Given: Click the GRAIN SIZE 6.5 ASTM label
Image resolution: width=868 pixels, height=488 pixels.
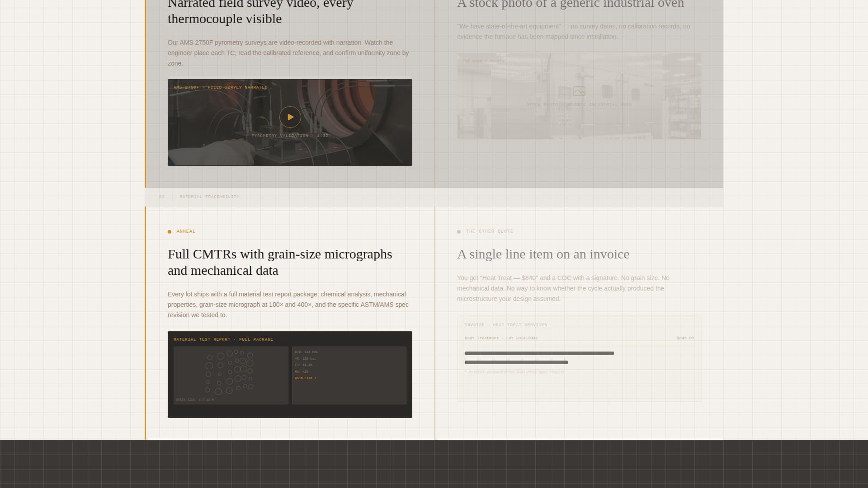Looking at the screenshot, I should point(195,399).
